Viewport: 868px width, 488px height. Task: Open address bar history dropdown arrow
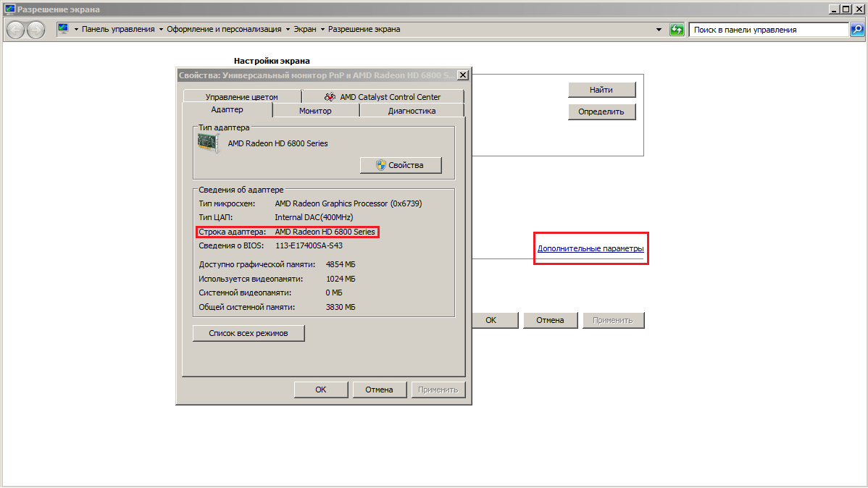pos(659,30)
